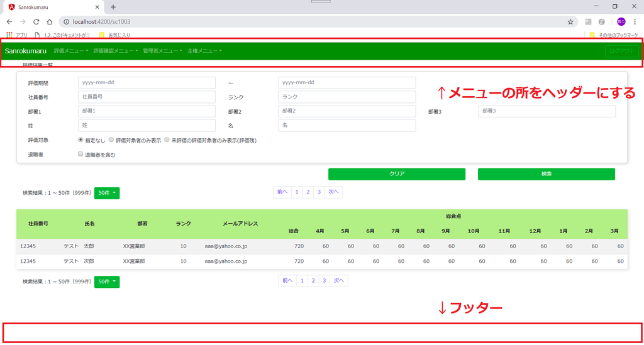Click the 社員番号 column header
This screenshot has height=345, width=644.
[38, 224]
